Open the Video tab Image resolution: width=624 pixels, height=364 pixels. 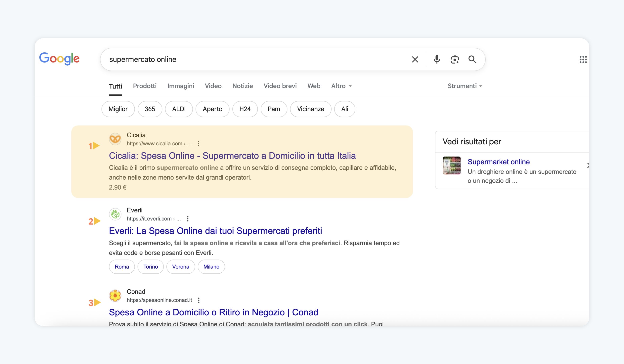point(213,86)
